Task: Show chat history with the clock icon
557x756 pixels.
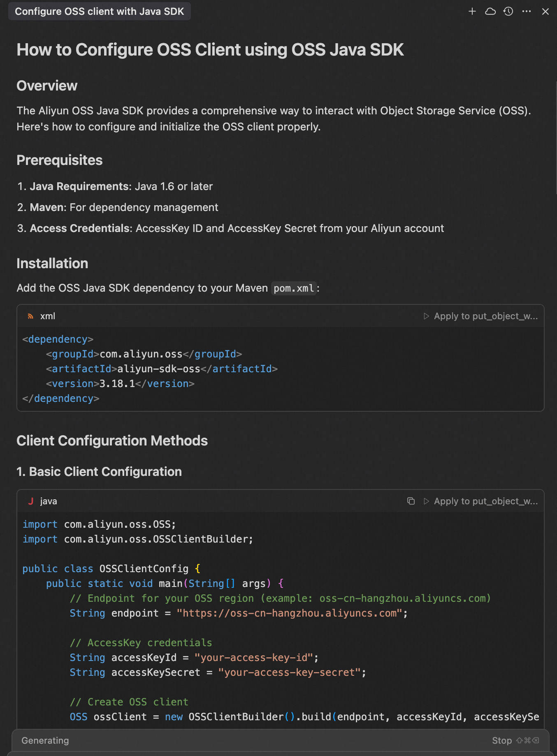Action: [508, 12]
